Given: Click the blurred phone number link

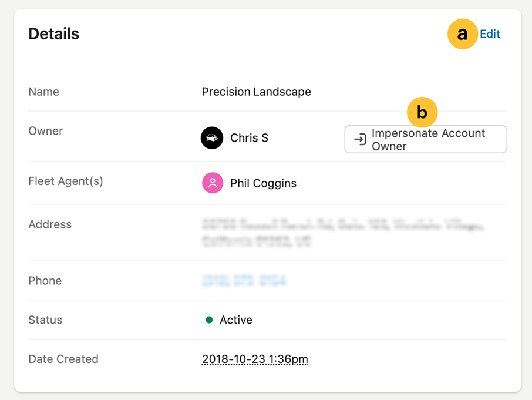Looking at the screenshot, I should click(x=243, y=280).
